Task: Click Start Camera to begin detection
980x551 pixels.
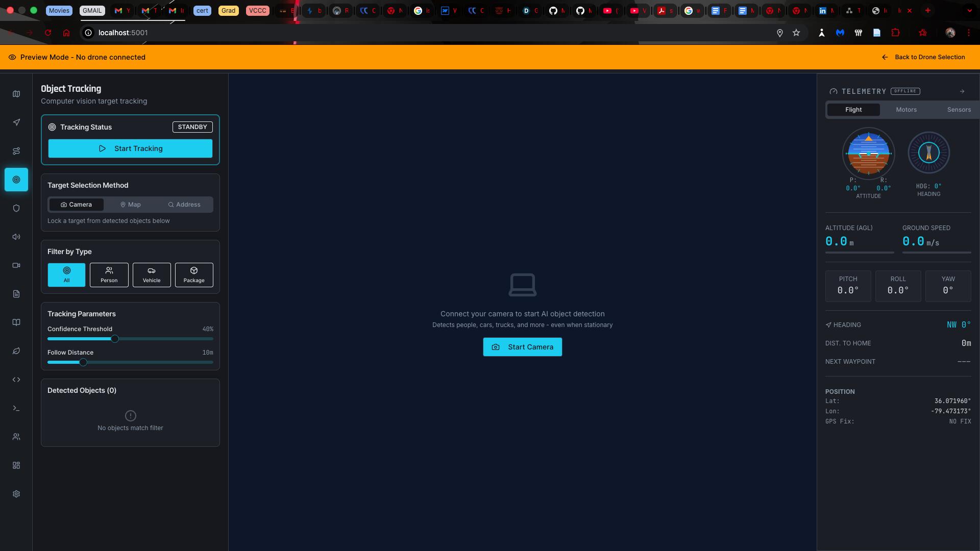Action: 522,347
